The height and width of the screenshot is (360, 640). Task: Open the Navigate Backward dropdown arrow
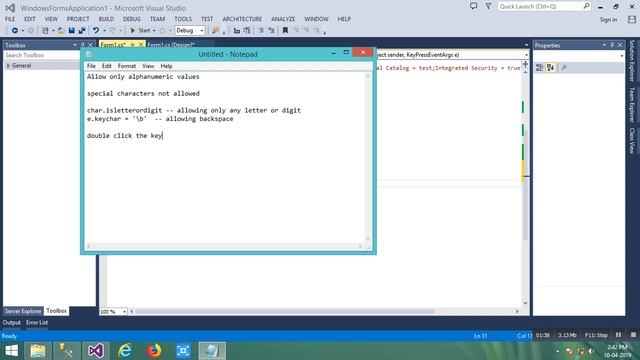point(22,31)
